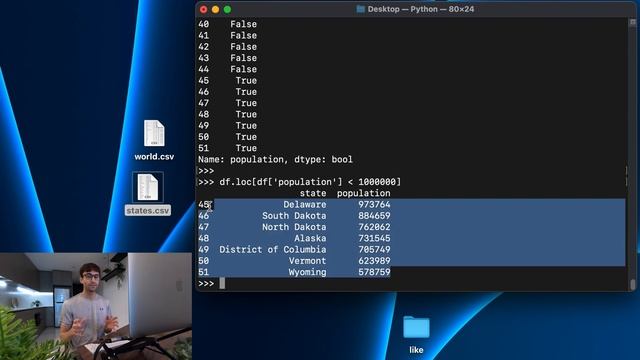The height and width of the screenshot is (360, 640).
Task: Click the 'South Dakota' row text
Action: point(294,216)
